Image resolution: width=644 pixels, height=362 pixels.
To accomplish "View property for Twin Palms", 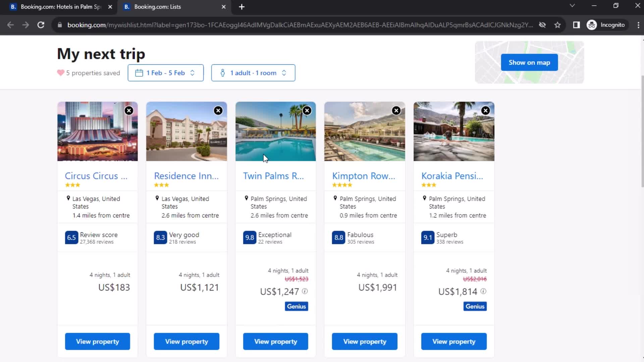I will pyautogui.click(x=275, y=341).
